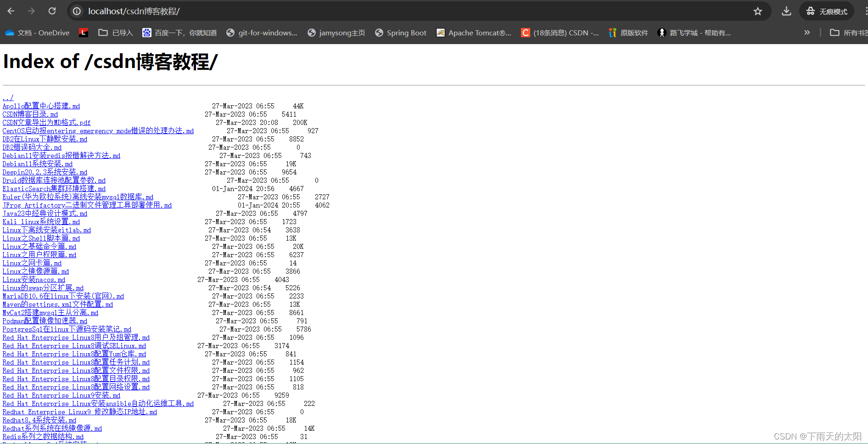
Task: Open the Baidu bookmark
Action: (179, 33)
